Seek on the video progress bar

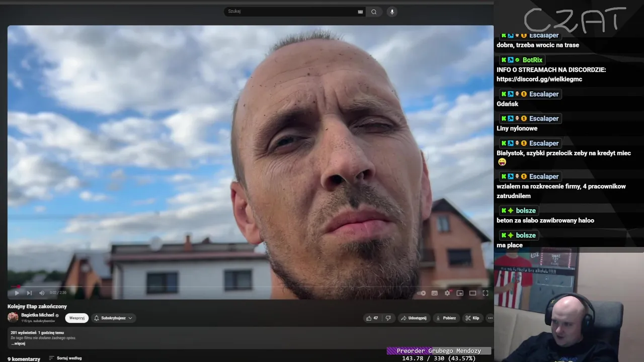click(250, 287)
